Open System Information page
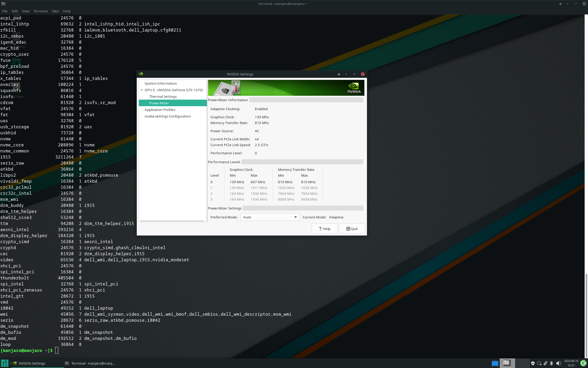The image size is (588, 368). pyautogui.click(x=160, y=83)
